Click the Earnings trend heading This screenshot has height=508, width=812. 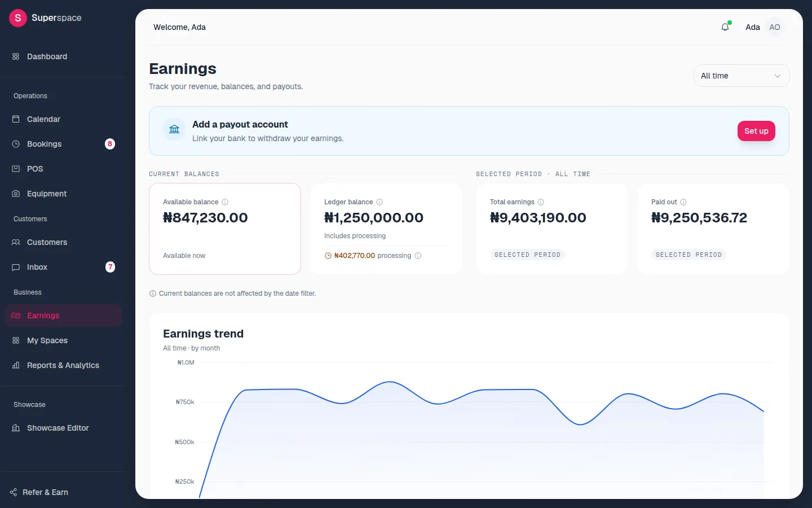[203, 334]
